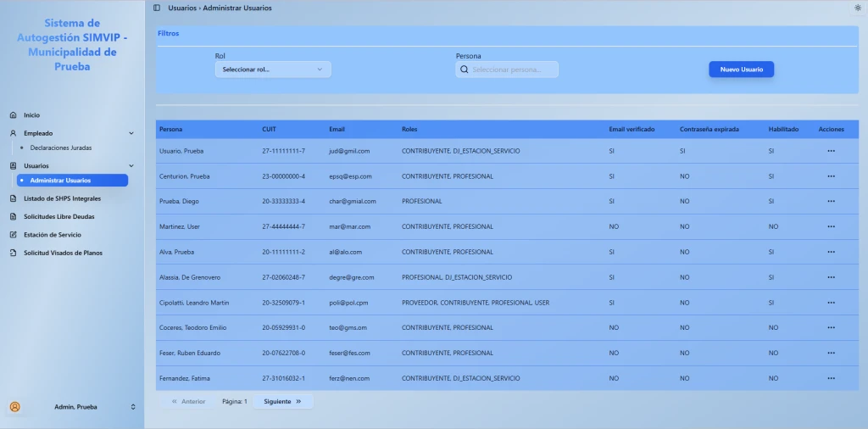Image resolution: width=868 pixels, height=429 pixels.
Task: Open actions menu for Prueba, Diego row
Action: (831, 202)
